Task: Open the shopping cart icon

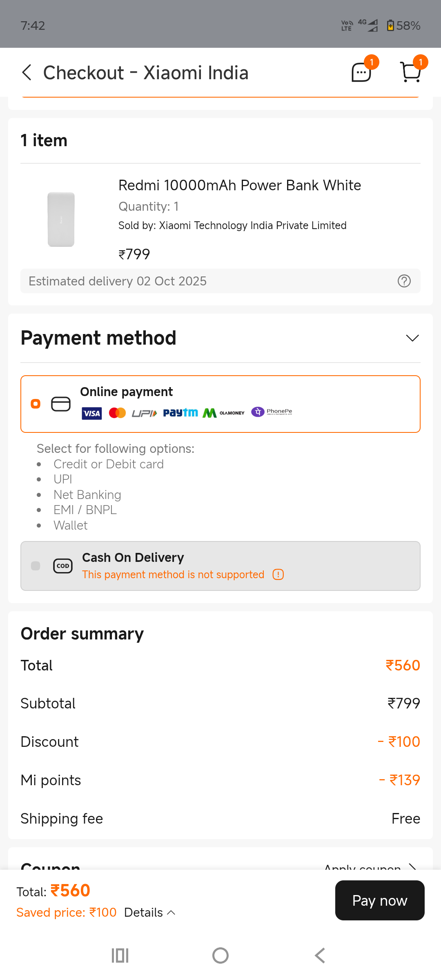Action: pyautogui.click(x=411, y=73)
